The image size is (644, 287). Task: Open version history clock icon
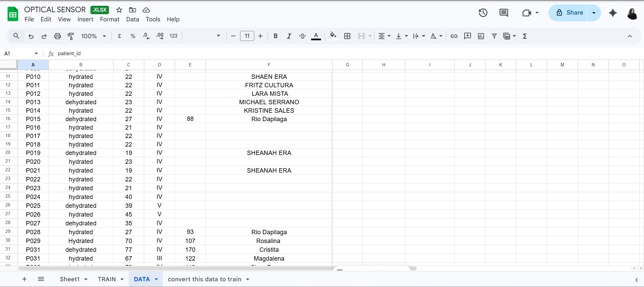click(483, 13)
